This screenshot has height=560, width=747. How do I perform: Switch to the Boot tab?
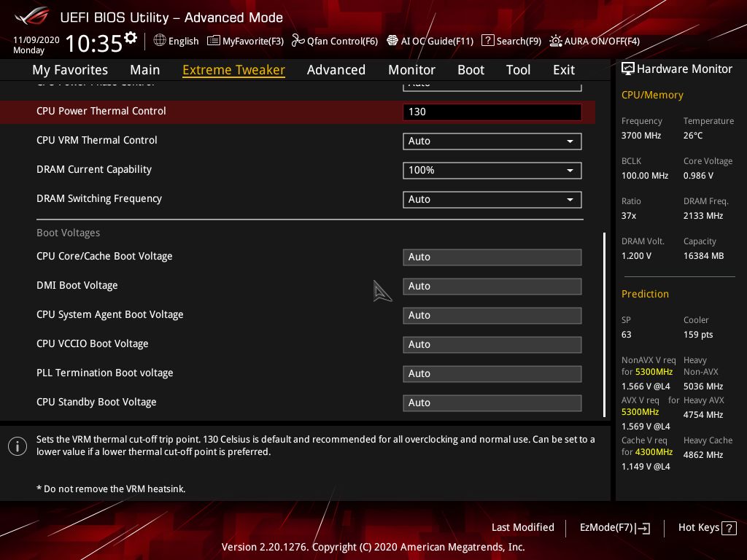471,70
